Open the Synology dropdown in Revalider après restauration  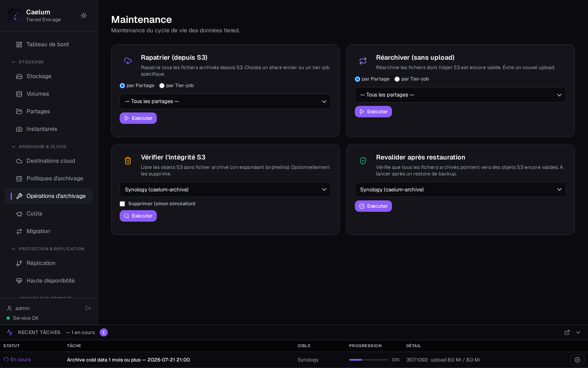(x=461, y=190)
